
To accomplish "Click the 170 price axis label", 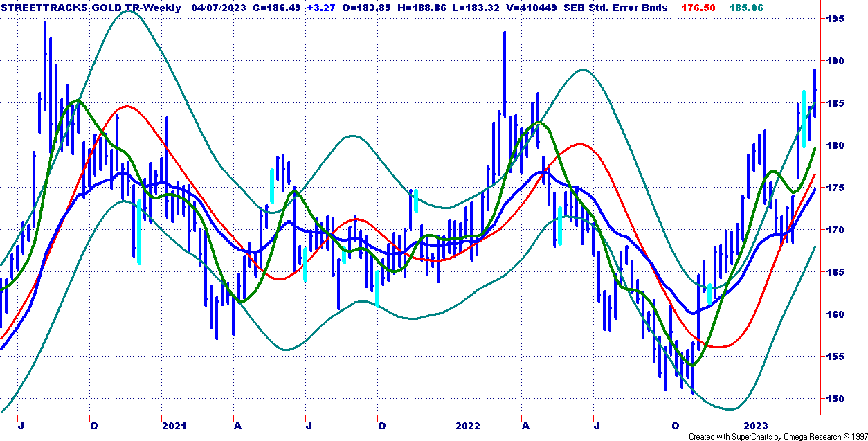I will click(835, 230).
